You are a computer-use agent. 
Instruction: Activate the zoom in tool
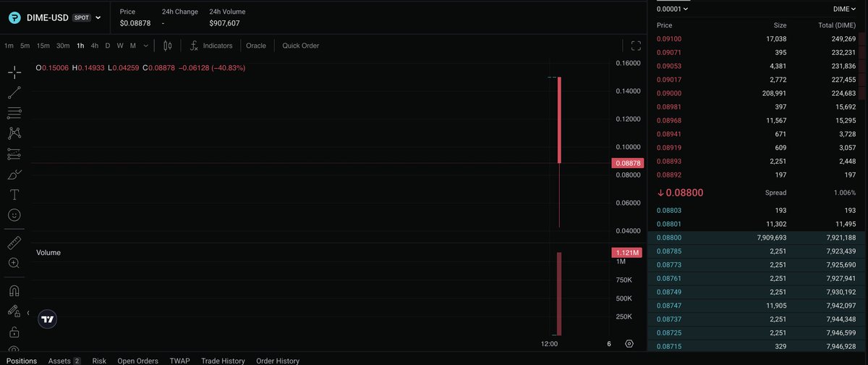click(14, 263)
